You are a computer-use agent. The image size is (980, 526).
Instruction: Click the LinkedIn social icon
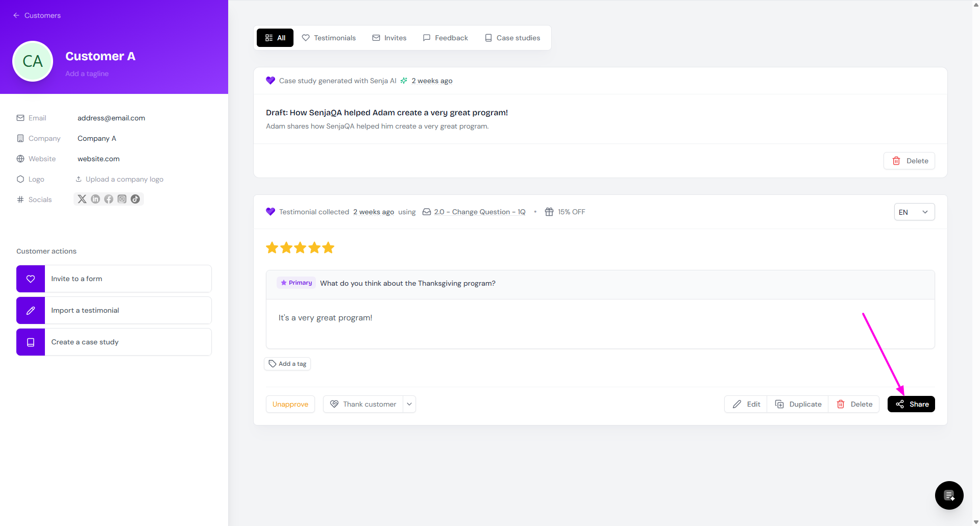(x=95, y=199)
